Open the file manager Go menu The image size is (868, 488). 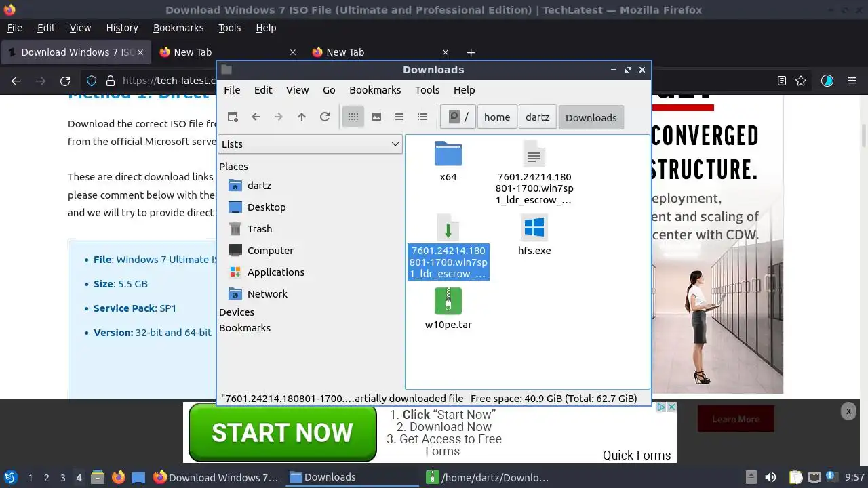tap(329, 89)
